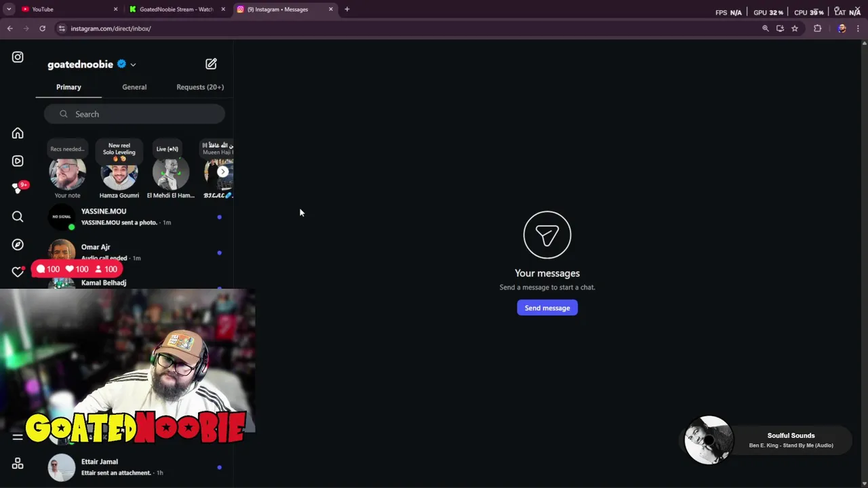Switch to the General tab

coord(134,87)
